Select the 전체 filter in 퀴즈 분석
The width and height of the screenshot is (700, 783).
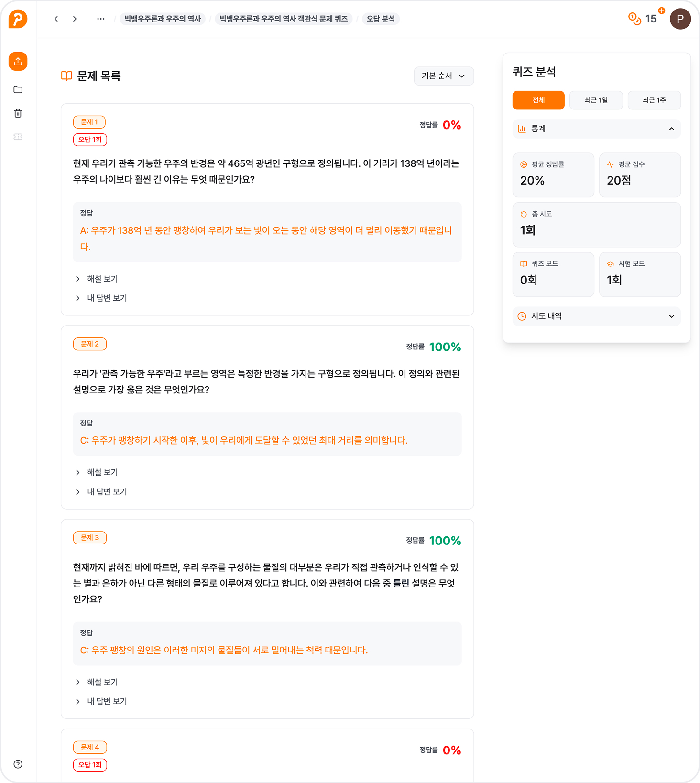tap(538, 100)
